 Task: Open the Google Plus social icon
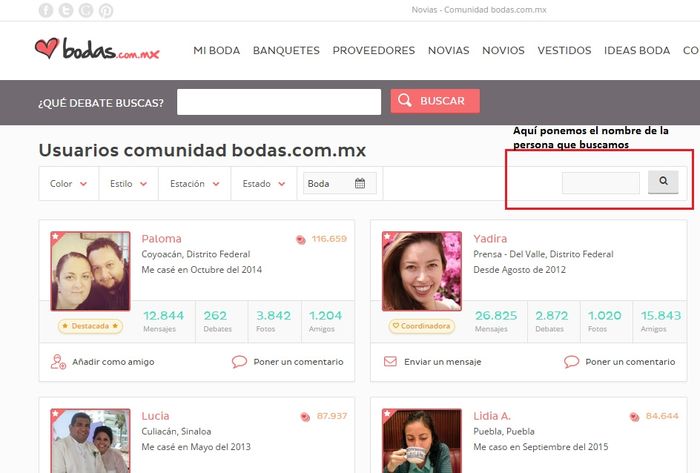[x=86, y=11]
